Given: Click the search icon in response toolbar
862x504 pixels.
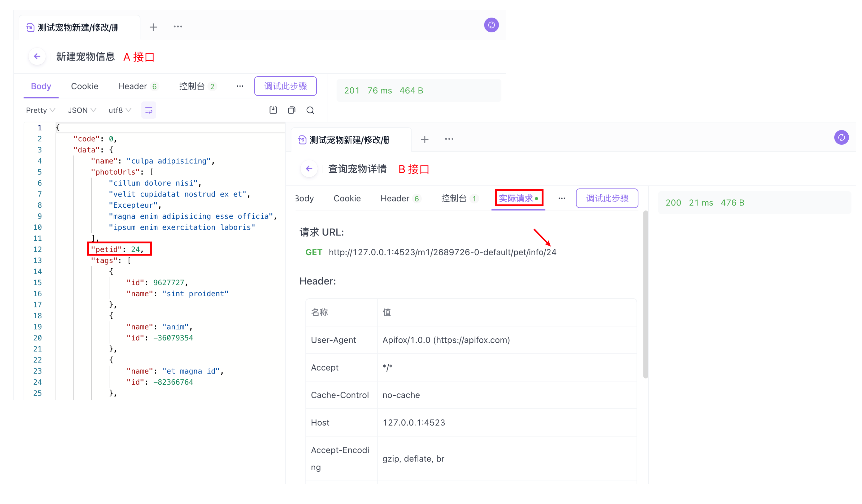Looking at the screenshot, I should click(310, 110).
